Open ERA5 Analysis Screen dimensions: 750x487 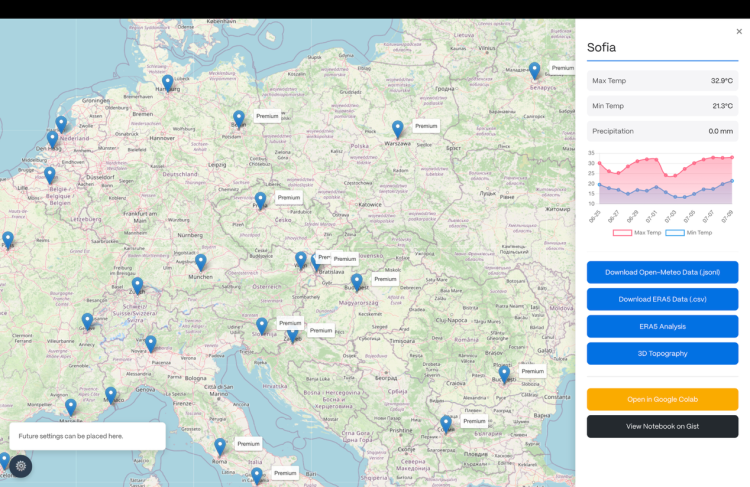(x=662, y=327)
